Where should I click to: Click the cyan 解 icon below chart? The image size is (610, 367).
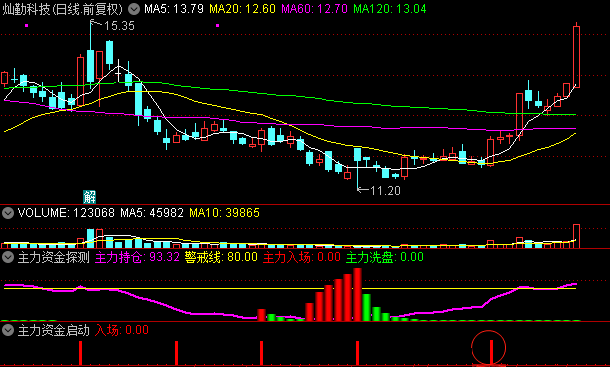tap(89, 197)
